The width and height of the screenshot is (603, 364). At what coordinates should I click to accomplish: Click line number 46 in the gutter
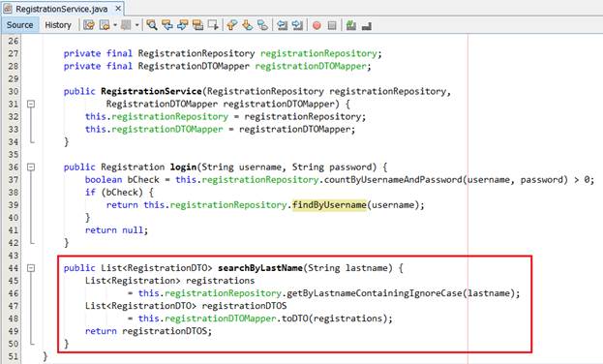[14, 293]
